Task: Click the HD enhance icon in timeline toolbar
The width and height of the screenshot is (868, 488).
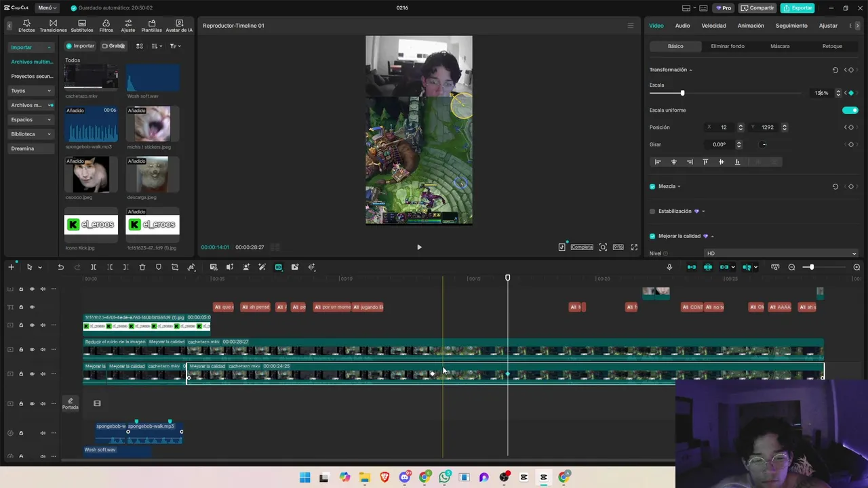Action: 278,267
